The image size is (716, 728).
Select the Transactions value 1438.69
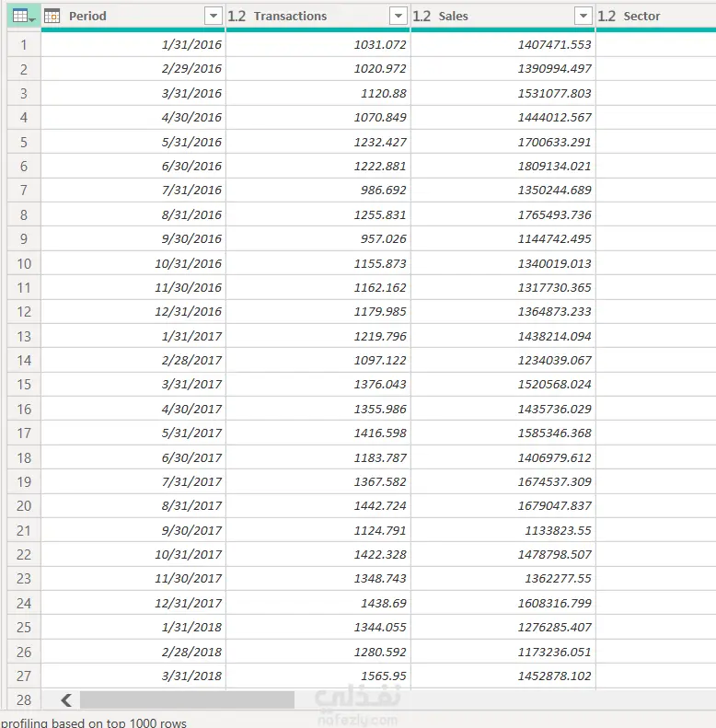coord(318,603)
